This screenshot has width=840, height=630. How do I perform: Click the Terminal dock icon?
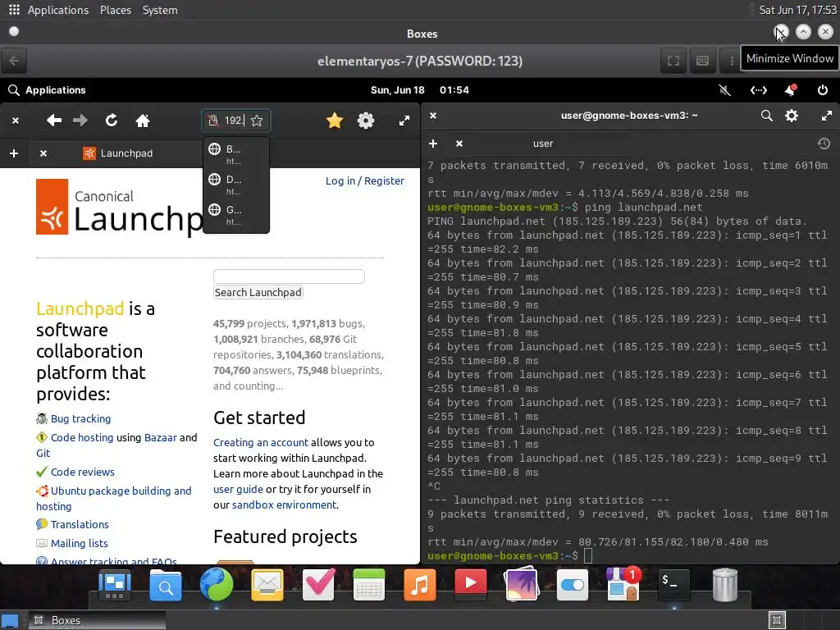(x=673, y=583)
